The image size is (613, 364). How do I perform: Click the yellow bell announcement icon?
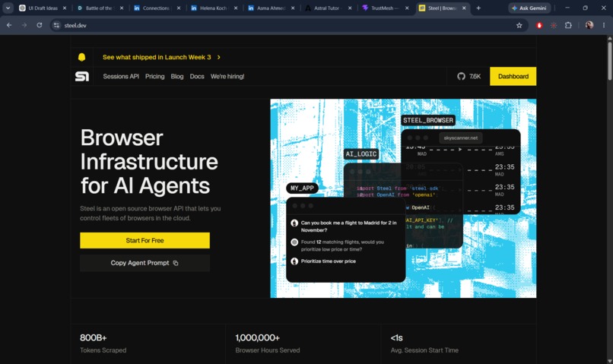81,57
